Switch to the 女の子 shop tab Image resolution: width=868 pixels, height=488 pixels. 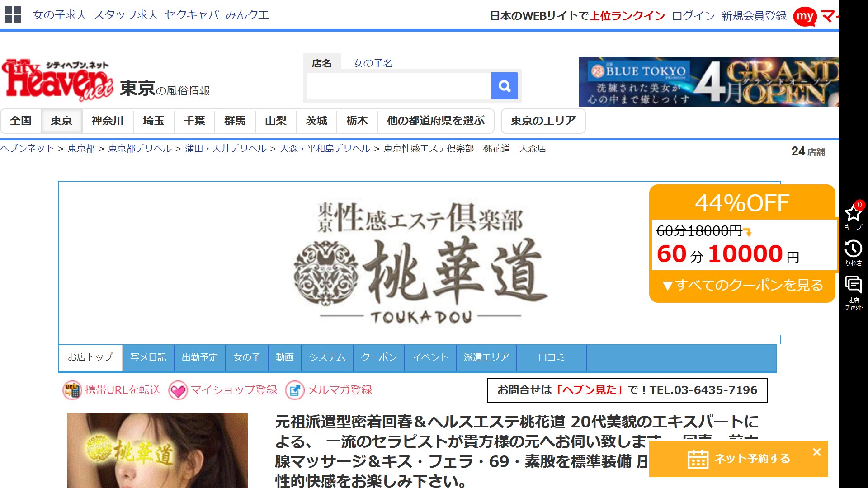[247, 358]
